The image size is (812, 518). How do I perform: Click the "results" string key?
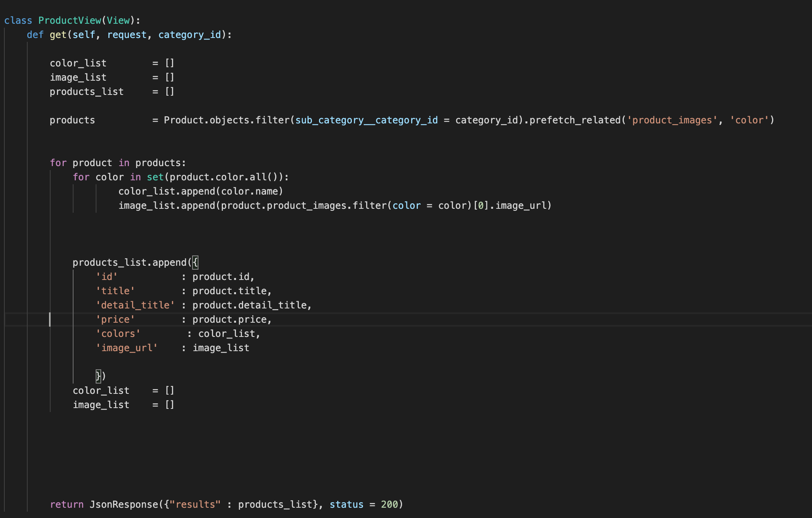[195, 505]
